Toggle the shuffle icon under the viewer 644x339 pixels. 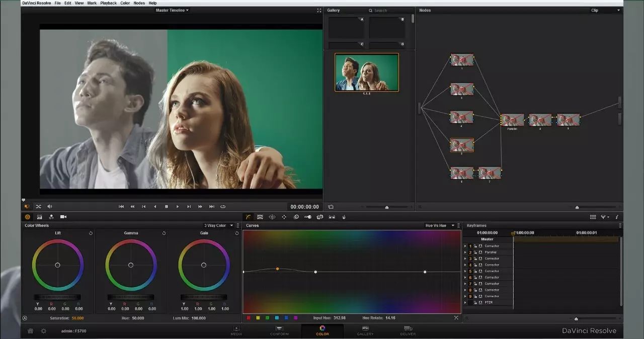pyautogui.click(x=38, y=206)
